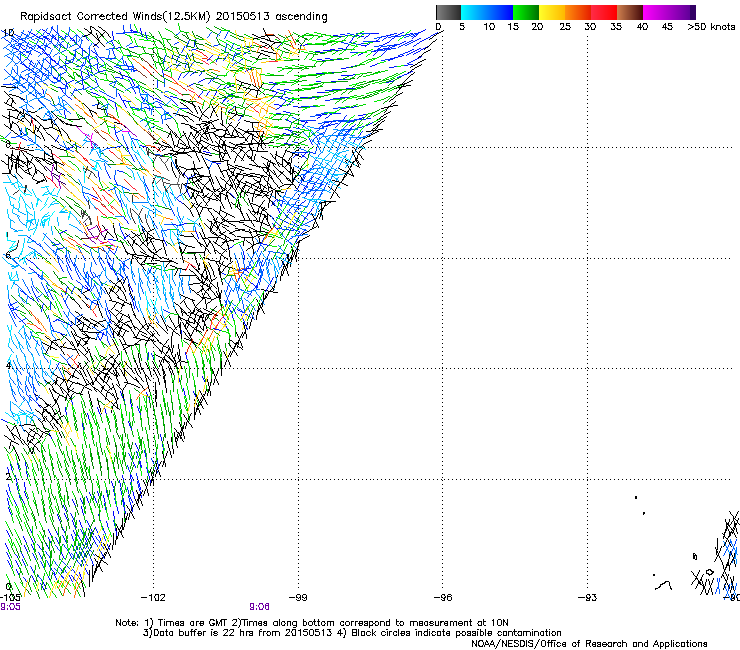The width and height of the screenshot is (740, 650).
Task: Click the orange 25-30 knots legend segment
Action: pos(578,12)
